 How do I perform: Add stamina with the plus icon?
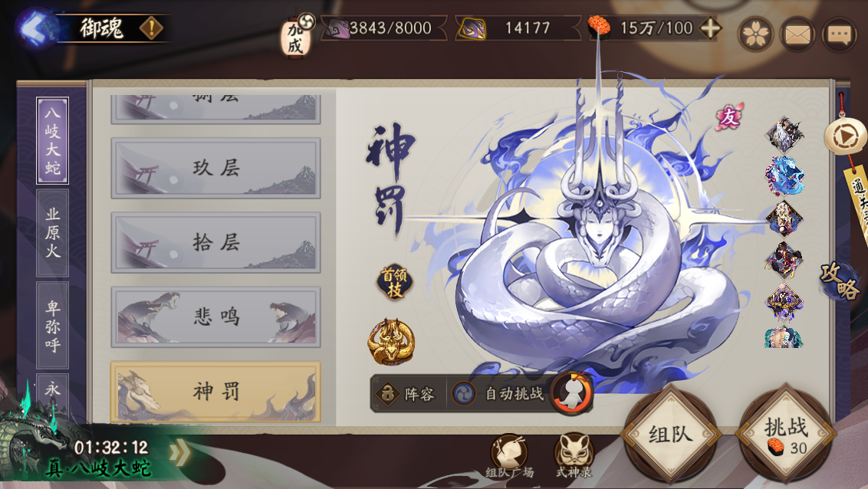pyautogui.click(x=711, y=28)
